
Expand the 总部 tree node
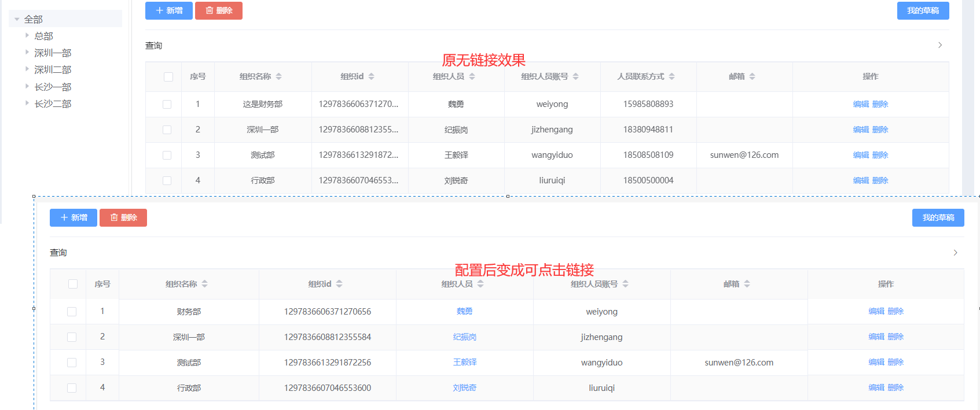27,36
